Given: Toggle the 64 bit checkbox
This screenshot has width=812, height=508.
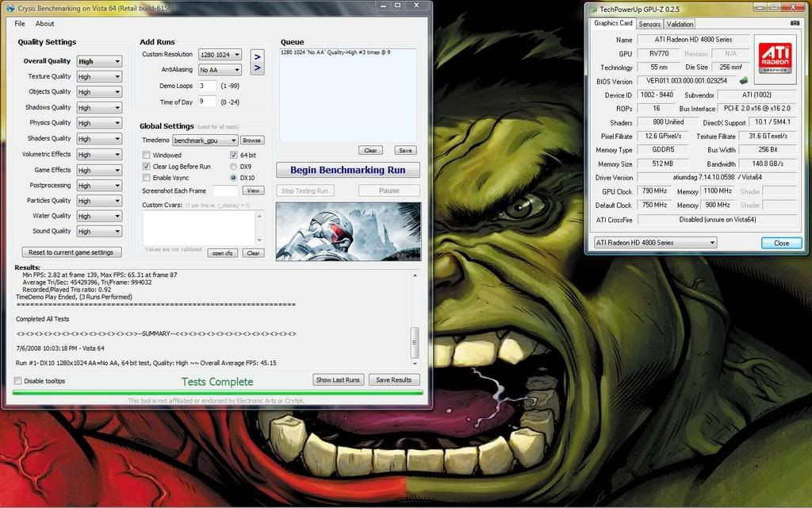Looking at the screenshot, I should point(234,155).
